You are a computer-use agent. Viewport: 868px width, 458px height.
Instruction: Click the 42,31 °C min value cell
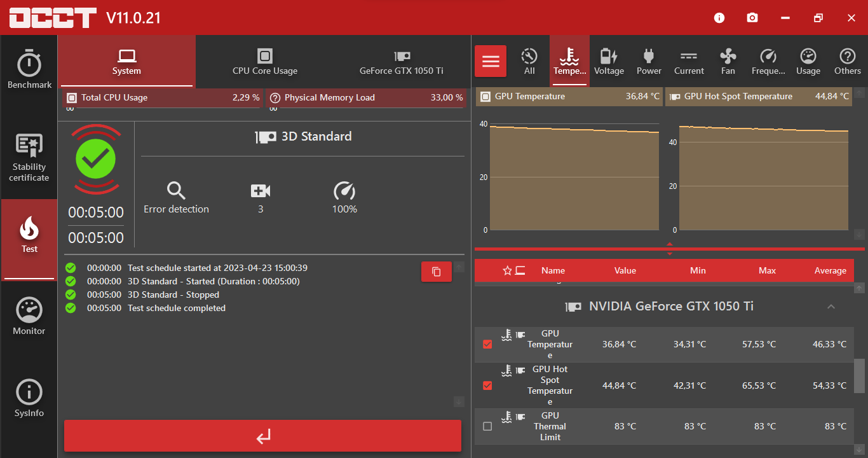[689, 385]
